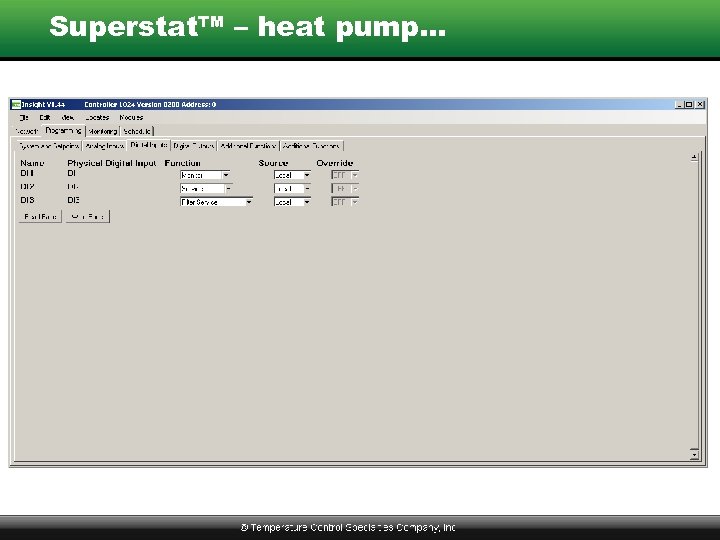Viewport: 720px width, 540px height.
Task: Minimize the Insight window
Action: click(x=679, y=105)
